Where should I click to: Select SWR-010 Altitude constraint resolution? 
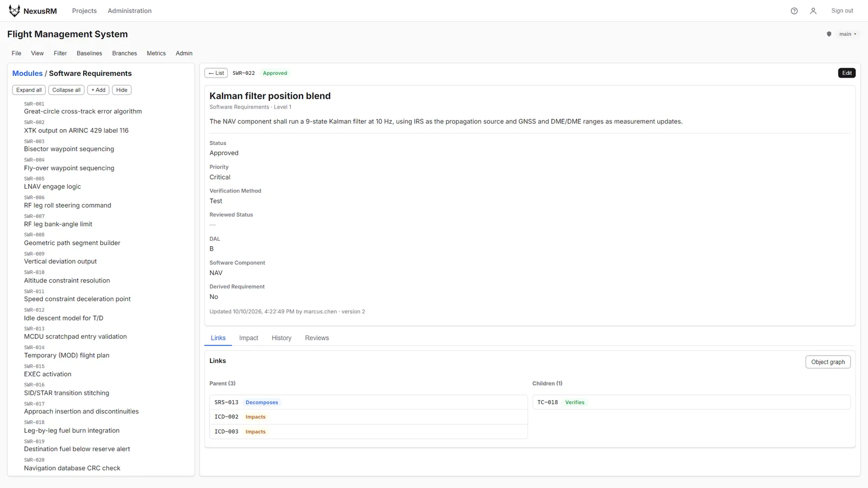[x=67, y=277]
